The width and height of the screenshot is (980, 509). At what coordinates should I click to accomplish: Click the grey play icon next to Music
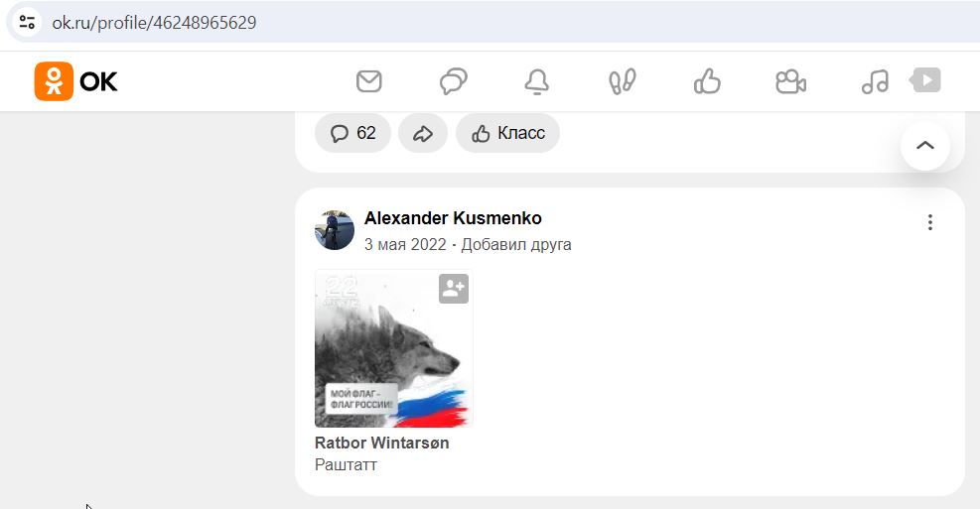click(925, 80)
